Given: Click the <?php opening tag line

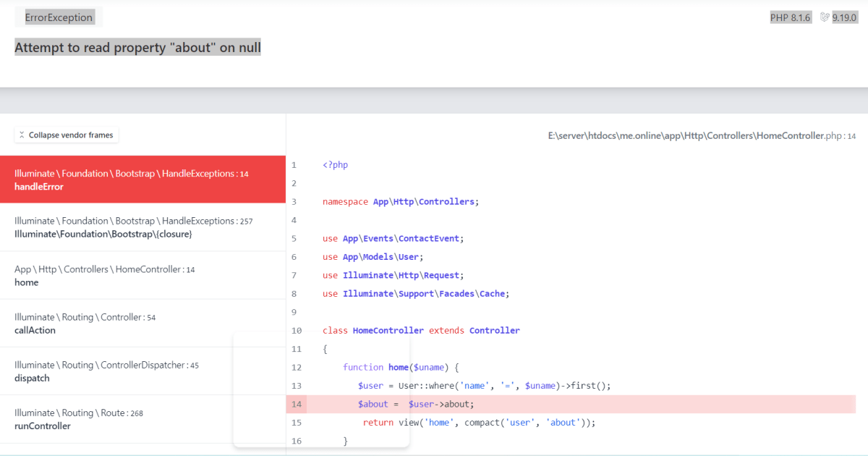Looking at the screenshot, I should point(335,165).
